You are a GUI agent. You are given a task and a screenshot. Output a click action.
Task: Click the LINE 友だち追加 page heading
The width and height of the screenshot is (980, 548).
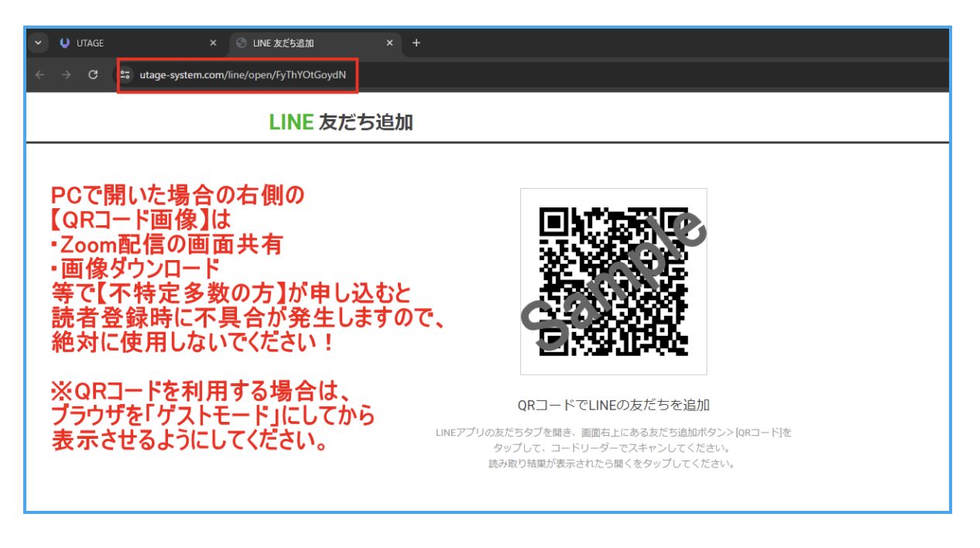pos(341,122)
